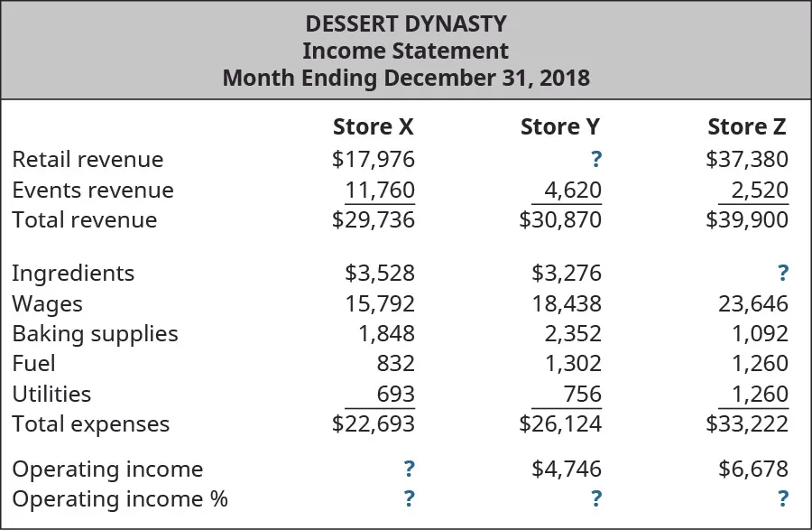Click the DESSERT DYNASTY title
This screenshot has height=530, width=812.
point(406,23)
